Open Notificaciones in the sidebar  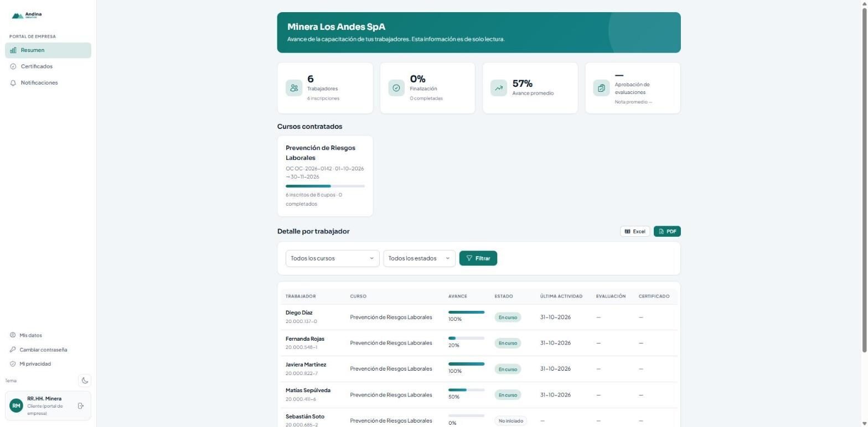point(48,83)
